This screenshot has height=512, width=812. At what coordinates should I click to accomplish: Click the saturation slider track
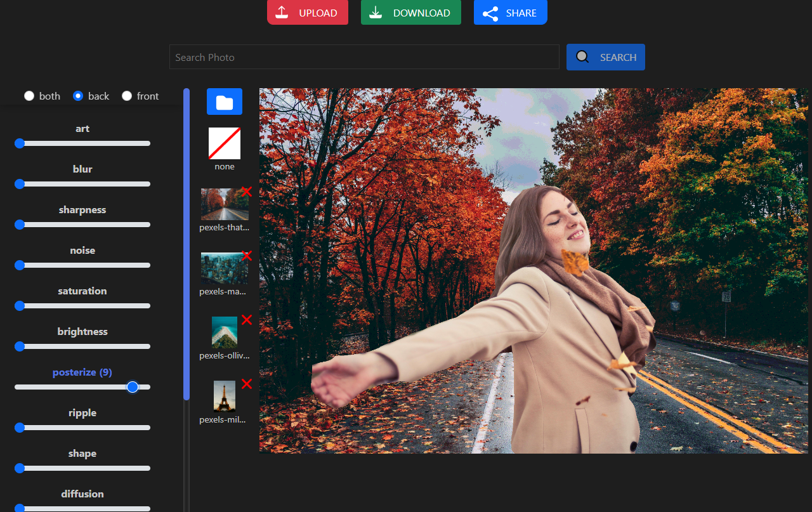point(82,306)
